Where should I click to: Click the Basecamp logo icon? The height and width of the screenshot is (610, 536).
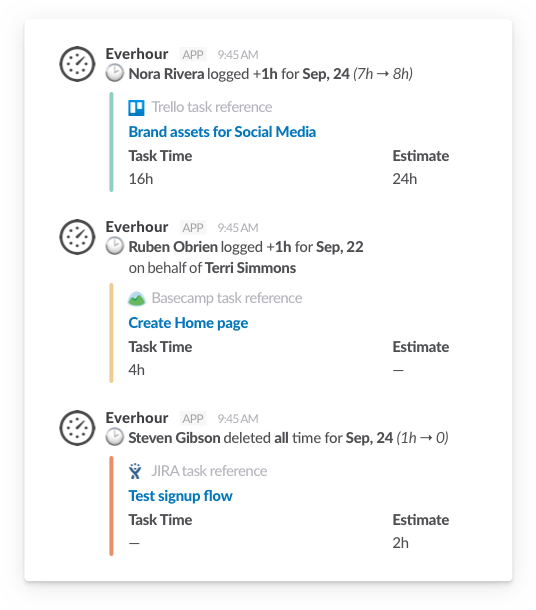pos(136,298)
